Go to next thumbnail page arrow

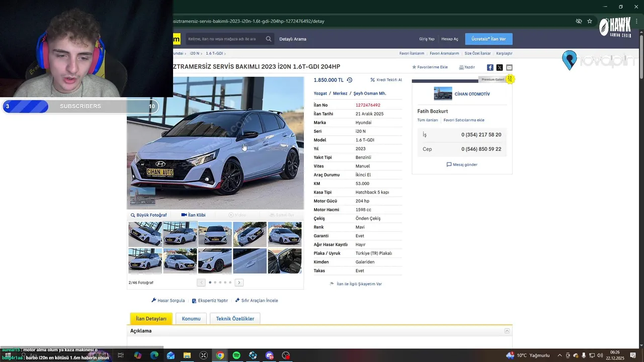coord(239,283)
